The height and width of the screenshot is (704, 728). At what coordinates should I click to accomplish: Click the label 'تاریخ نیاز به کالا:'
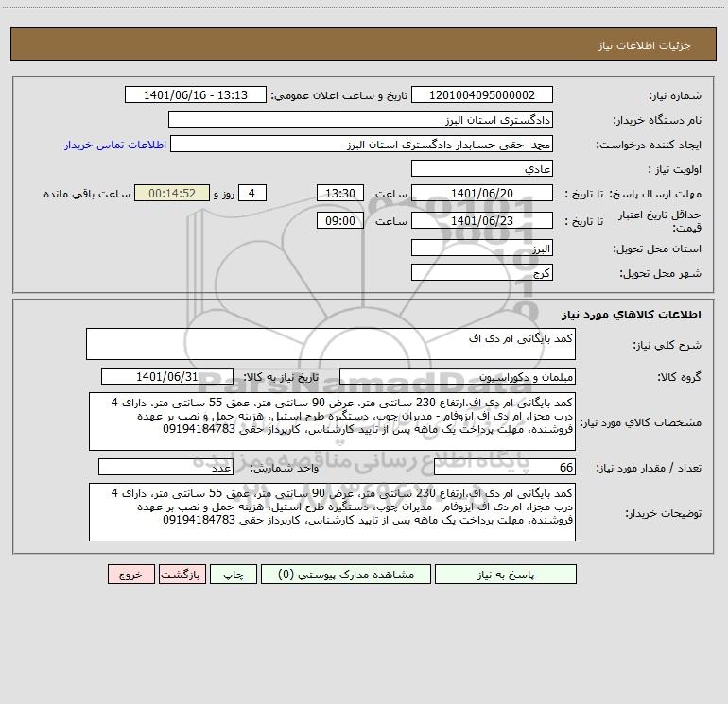coord(281,377)
